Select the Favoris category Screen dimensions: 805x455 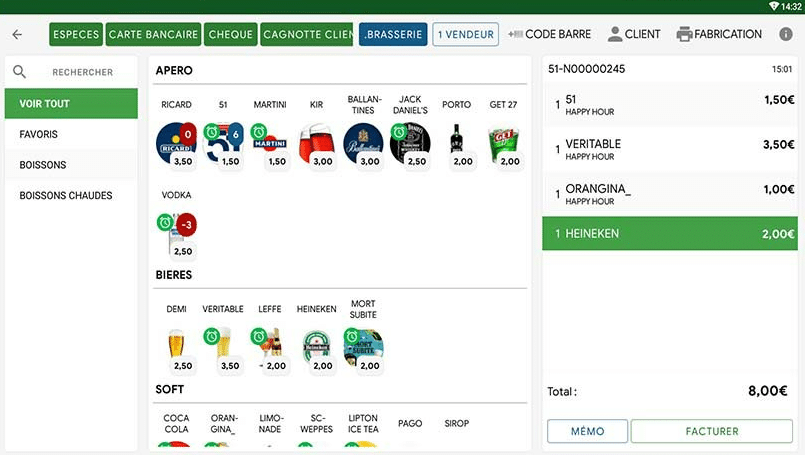(x=71, y=134)
